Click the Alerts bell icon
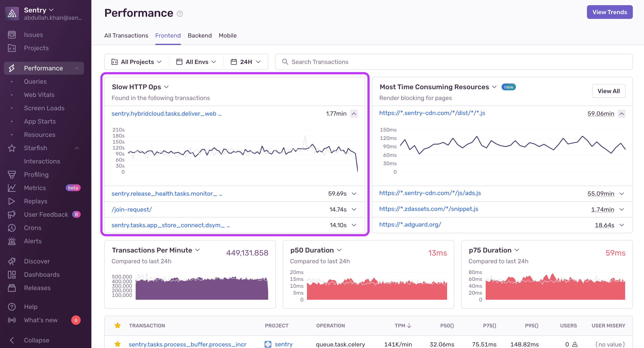Viewport: 644px width, 348px height. 12,241
